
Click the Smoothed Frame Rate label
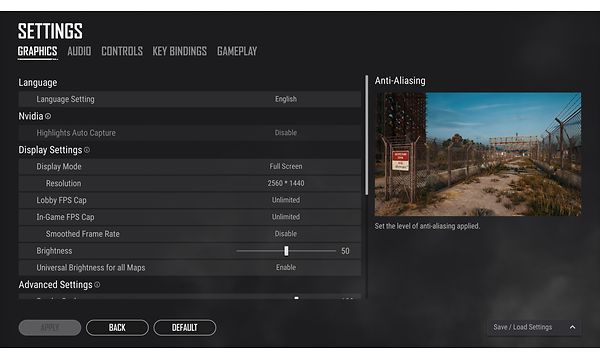point(83,234)
